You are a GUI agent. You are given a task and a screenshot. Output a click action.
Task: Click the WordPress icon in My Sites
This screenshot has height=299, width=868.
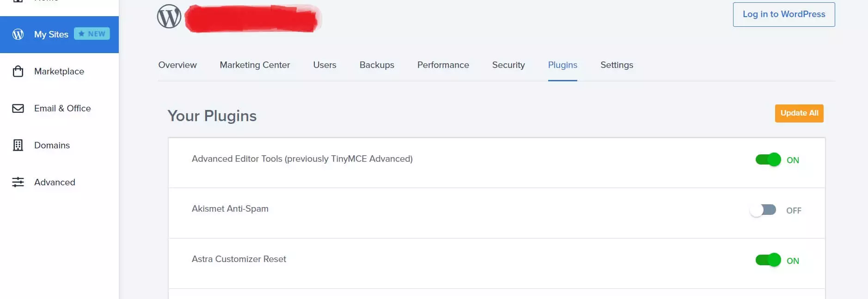pyautogui.click(x=18, y=34)
